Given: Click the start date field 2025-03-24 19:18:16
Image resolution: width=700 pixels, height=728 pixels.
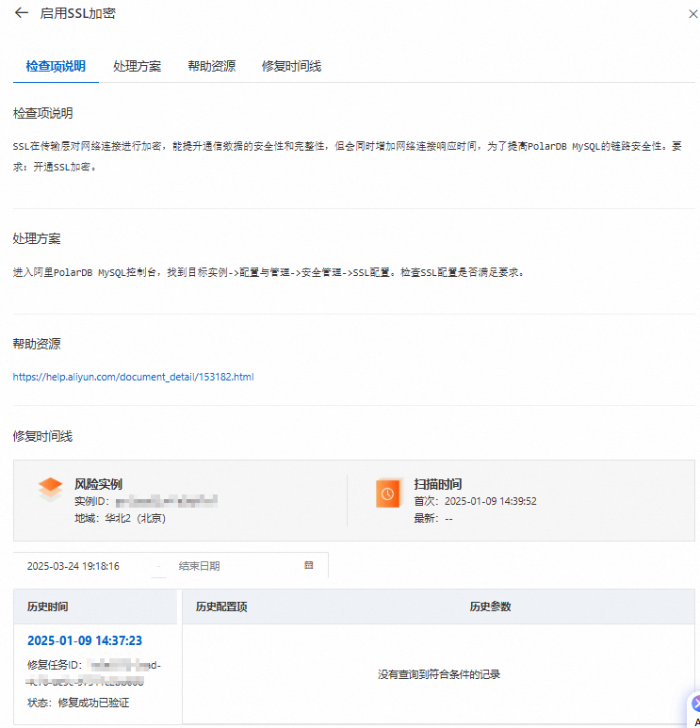Looking at the screenshot, I should pyautogui.click(x=73, y=566).
